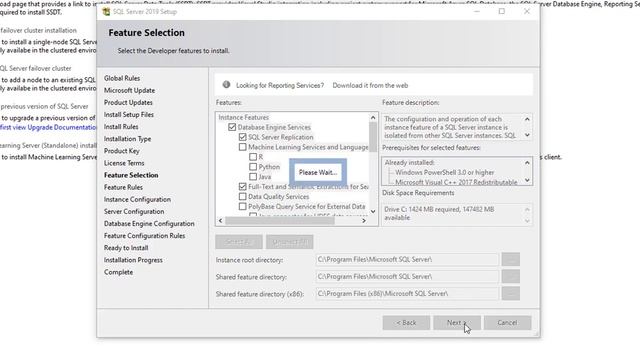Viewport: 640px width, 360px height.
Task: Open the Global Rules step
Action: point(122,78)
